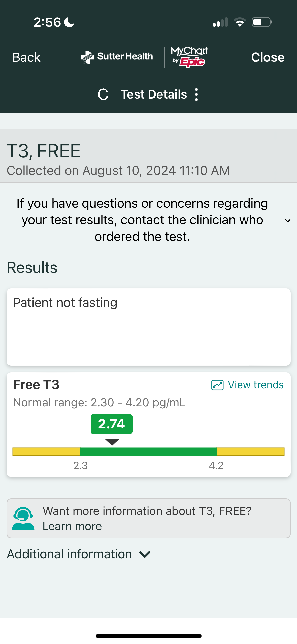The height and width of the screenshot is (644, 297).
Task: Expand the Additional information section
Action: (x=145, y=554)
